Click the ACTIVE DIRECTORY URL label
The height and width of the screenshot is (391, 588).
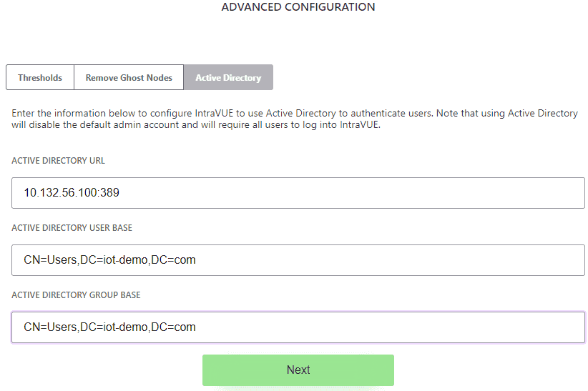click(58, 160)
